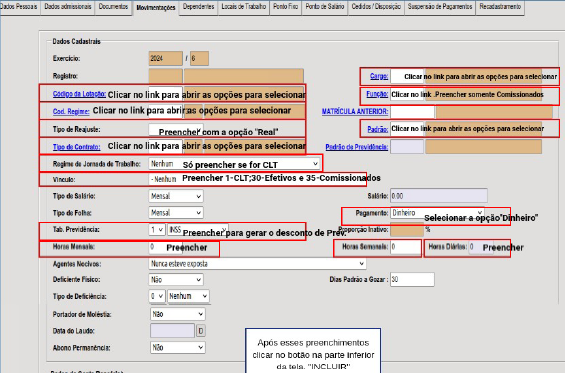The height and width of the screenshot is (373, 570).
Task: Click the Salário input field
Action: pyautogui.click(x=439, y=196)
